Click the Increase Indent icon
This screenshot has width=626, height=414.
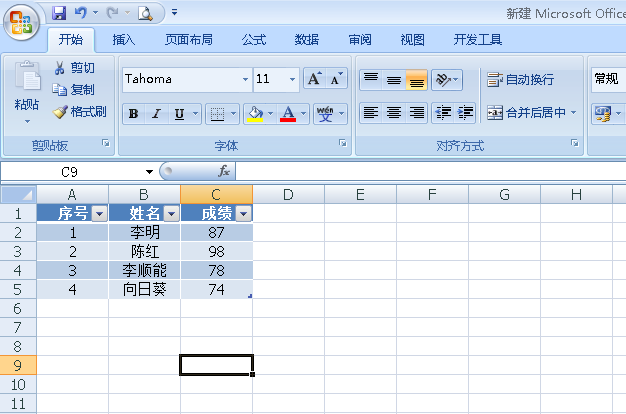[x=465, y=113]
